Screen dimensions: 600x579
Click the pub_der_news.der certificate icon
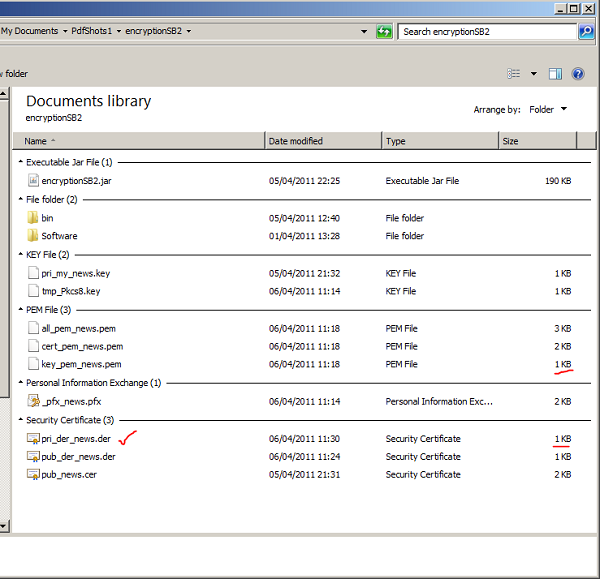pos(33,456)
